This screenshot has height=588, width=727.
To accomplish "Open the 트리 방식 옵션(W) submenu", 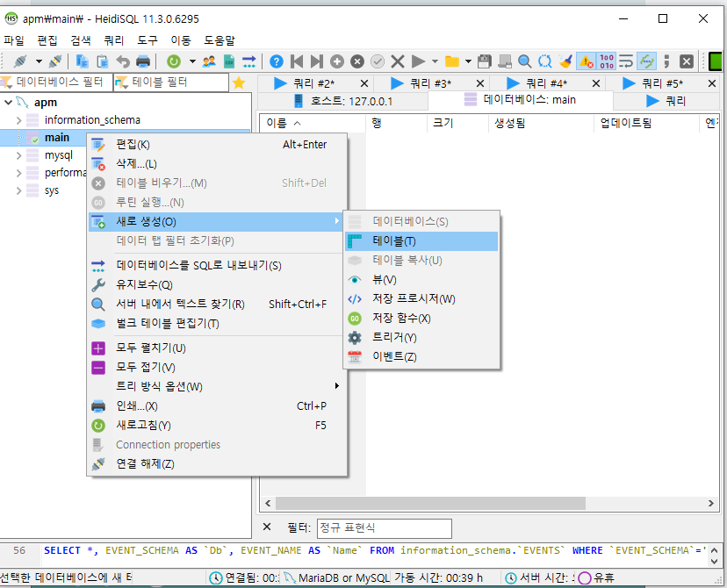I will (x=217, y=386).
